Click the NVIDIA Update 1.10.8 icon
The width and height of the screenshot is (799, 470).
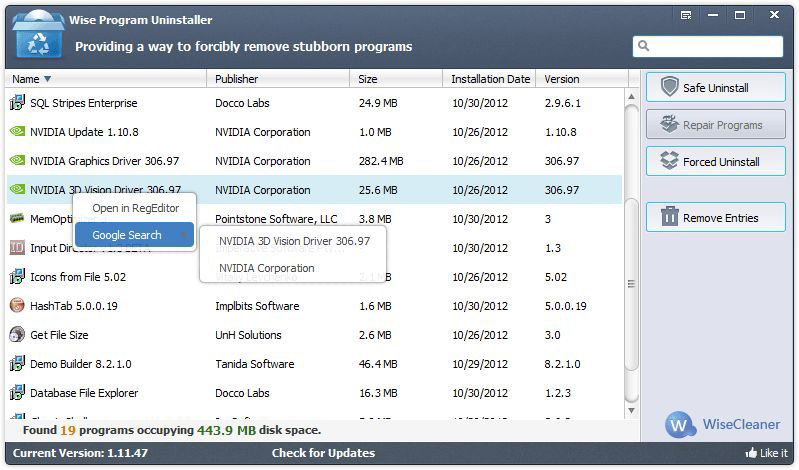(17, 132)
